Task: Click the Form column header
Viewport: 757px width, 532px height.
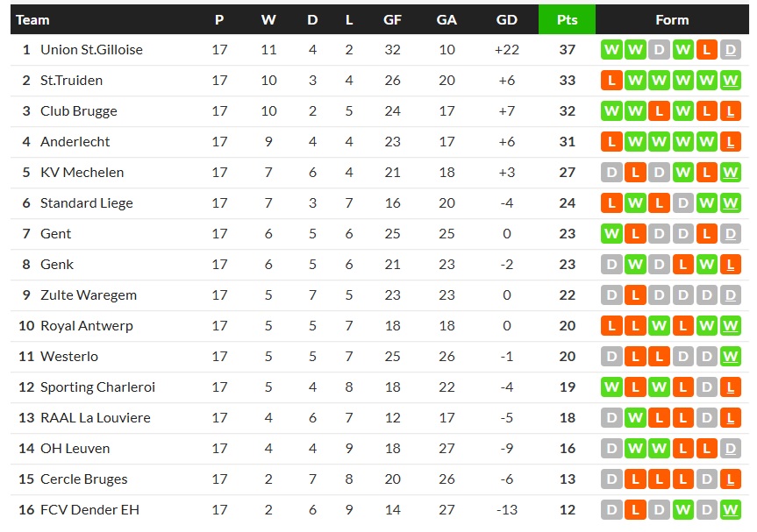Action: click(x=672, y=19)
